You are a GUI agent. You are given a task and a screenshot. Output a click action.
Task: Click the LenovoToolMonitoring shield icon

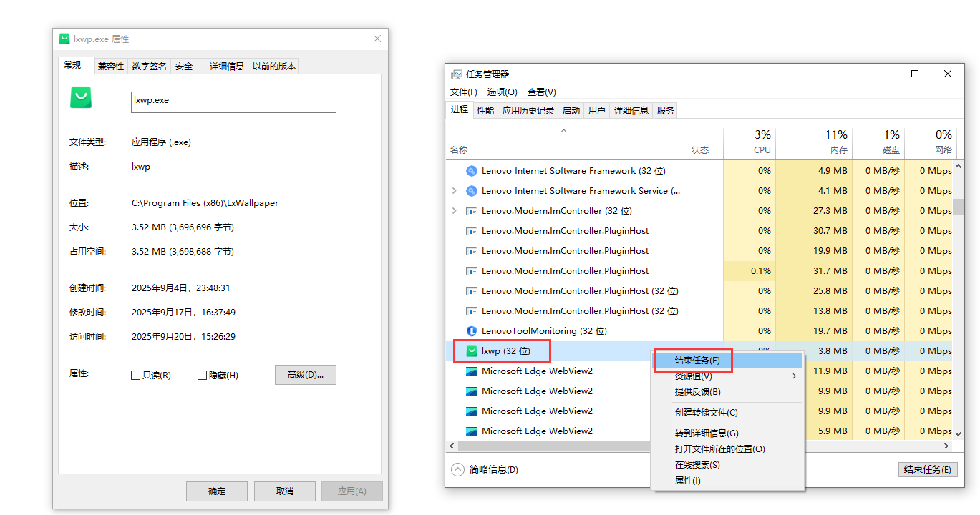tap(472, 331)
